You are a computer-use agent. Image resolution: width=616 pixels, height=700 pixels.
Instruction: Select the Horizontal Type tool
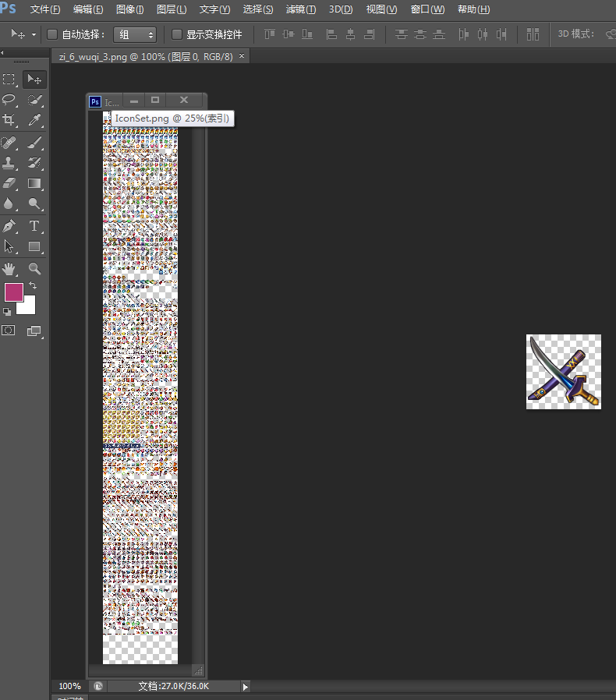[34, 226]
